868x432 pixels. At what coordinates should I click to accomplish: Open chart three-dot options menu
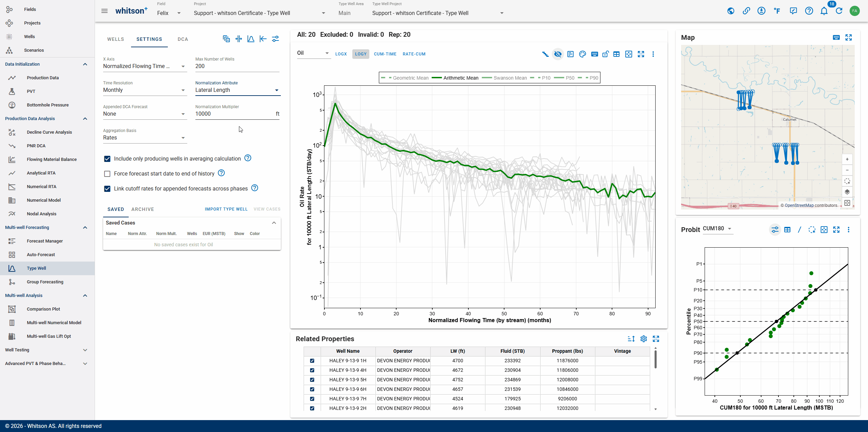653,54
